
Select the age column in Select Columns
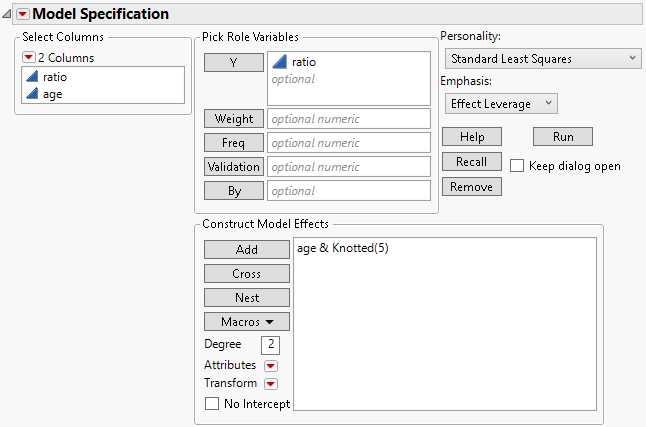tap(54, 93)
